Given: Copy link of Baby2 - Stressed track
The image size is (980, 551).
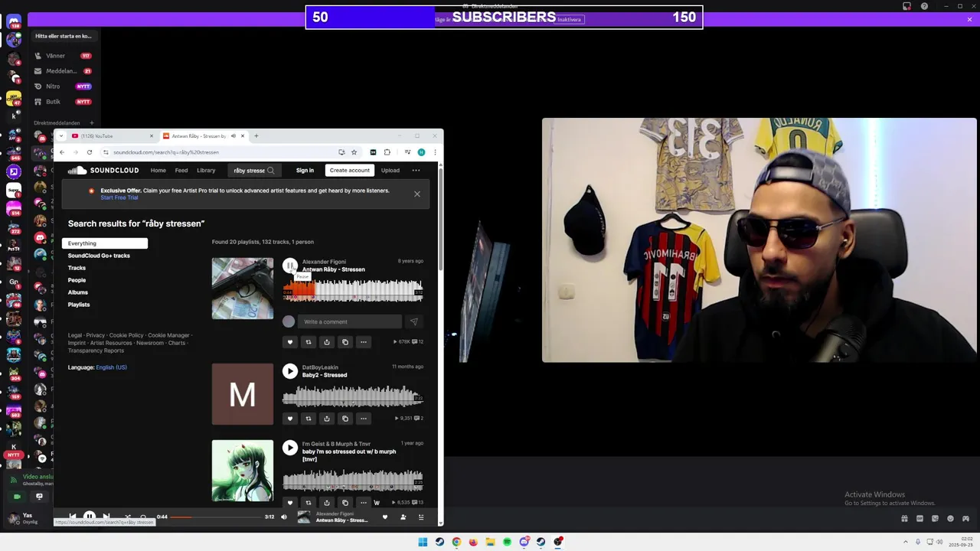Looking at the screenshot, I should (x=345, y=419).
